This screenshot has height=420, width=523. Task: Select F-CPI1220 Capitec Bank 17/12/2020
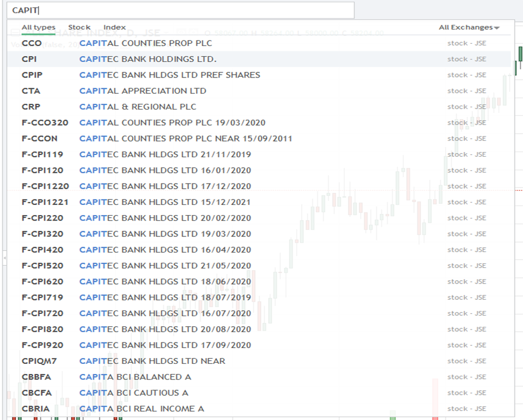pos(259,186)
